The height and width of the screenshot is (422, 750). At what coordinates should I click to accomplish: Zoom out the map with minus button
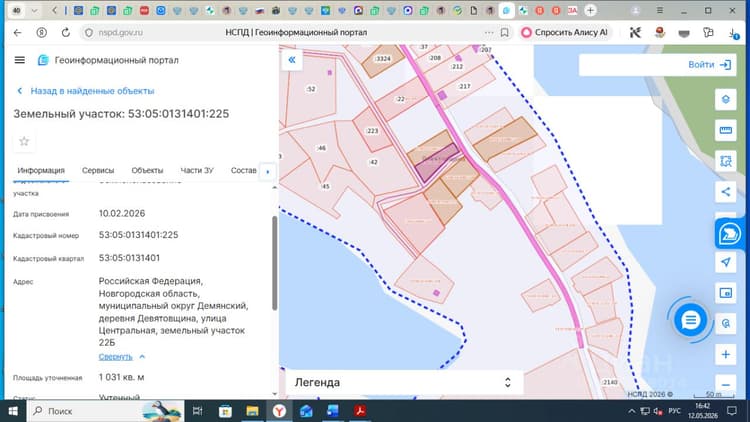tap(726, 384)
